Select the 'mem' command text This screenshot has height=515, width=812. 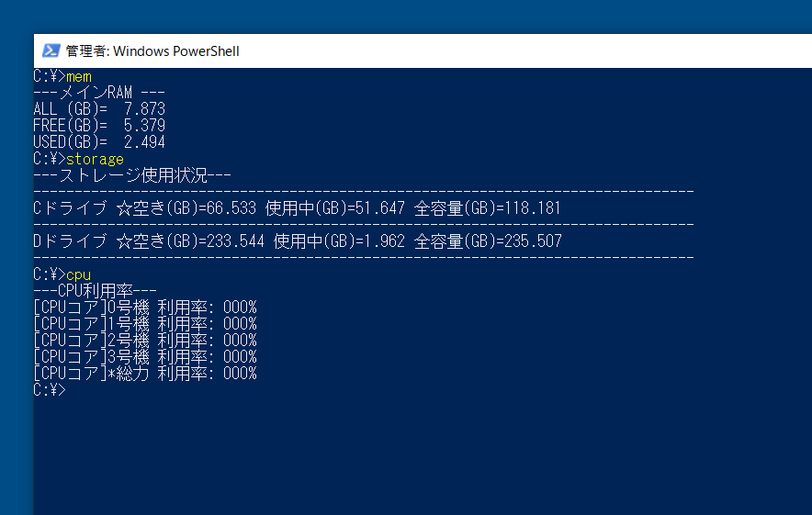click(x=79, y=76)
